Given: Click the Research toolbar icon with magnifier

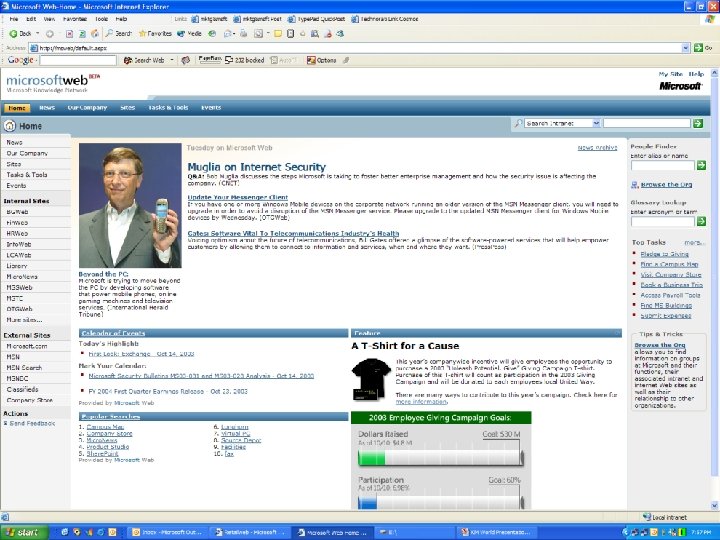Looking at the screenshot, I should coord(315,34).
